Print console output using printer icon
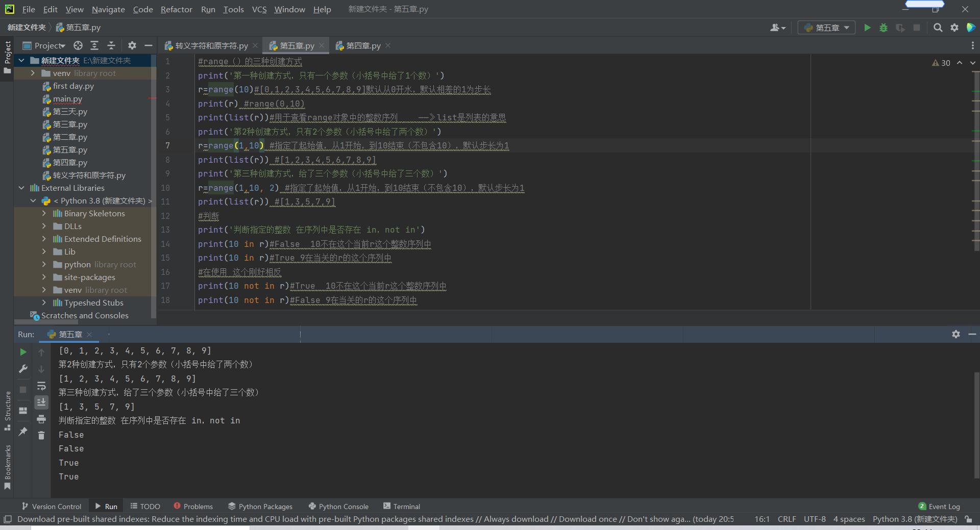Screen dimensions: 980x530 pos(41,419)
